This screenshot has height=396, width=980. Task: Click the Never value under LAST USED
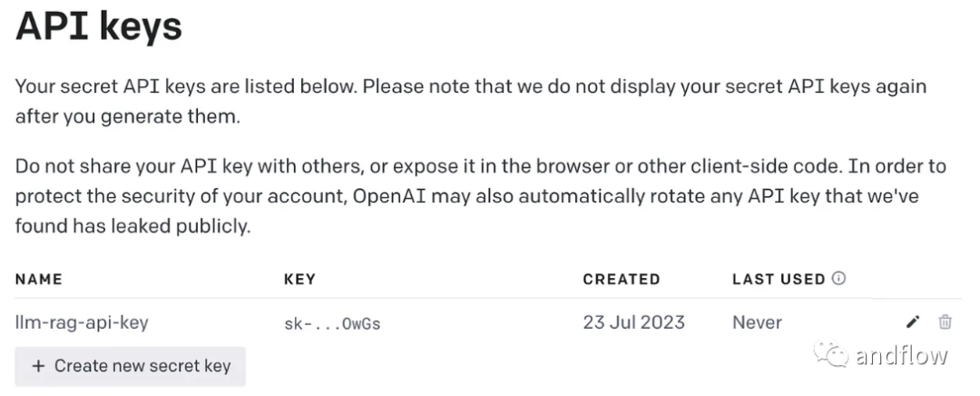coord(757,322)
